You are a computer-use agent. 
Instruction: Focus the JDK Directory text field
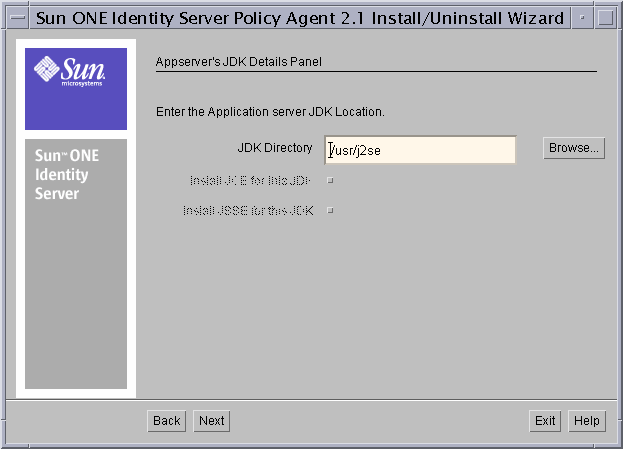click(420, 150)
